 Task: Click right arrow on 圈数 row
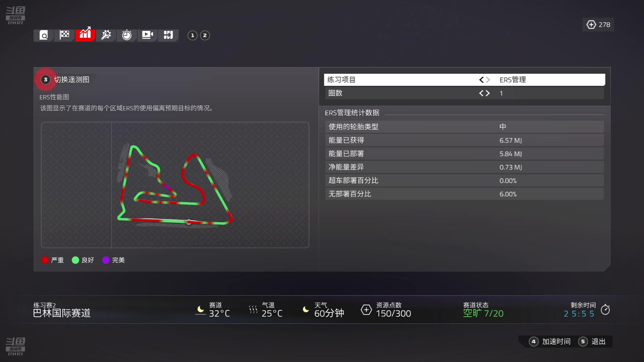(x=488, y=93)
